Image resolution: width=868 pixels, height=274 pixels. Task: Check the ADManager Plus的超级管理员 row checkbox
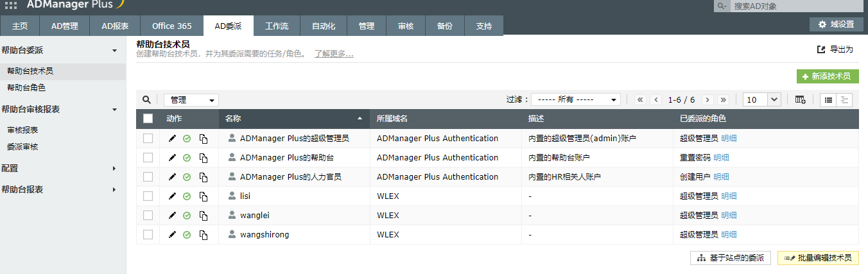[x=148, y=138]
